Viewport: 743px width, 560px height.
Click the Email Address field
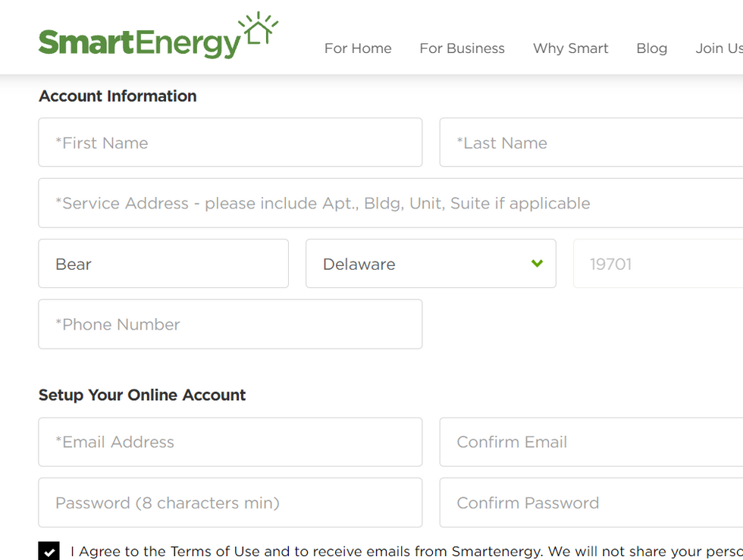[x=230, y=442]
